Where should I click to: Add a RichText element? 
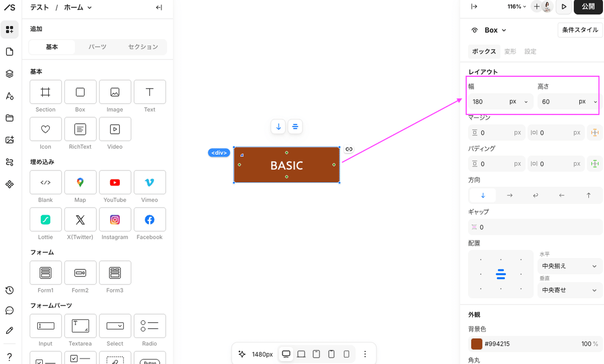[81, 129]
